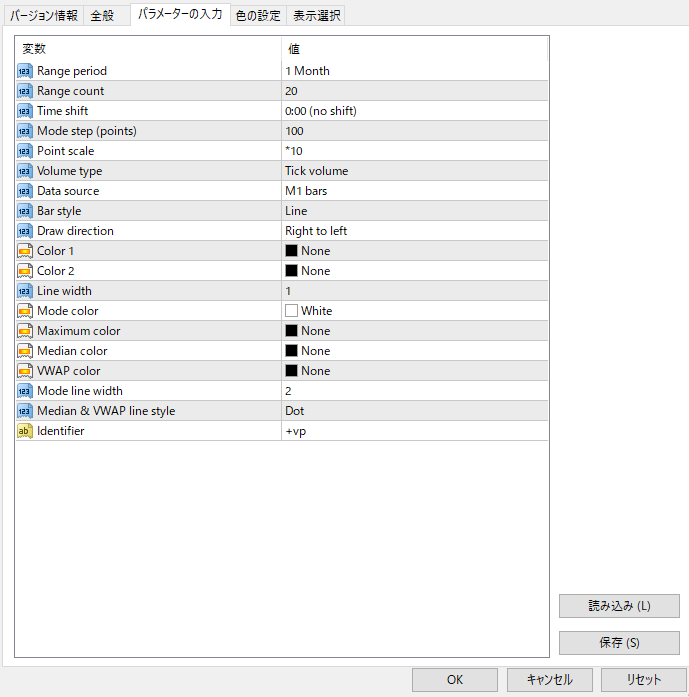Click the black swatch for Median color
Viewport: 689px width, 697px height.
coord(291,351)
